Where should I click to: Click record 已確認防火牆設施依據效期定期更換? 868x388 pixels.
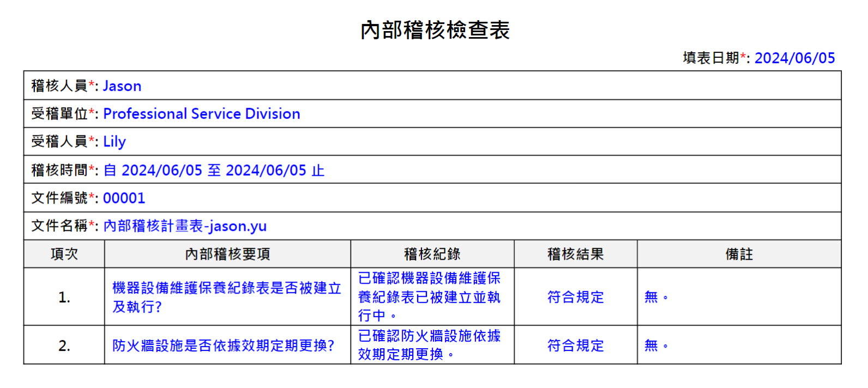point(429,345)
